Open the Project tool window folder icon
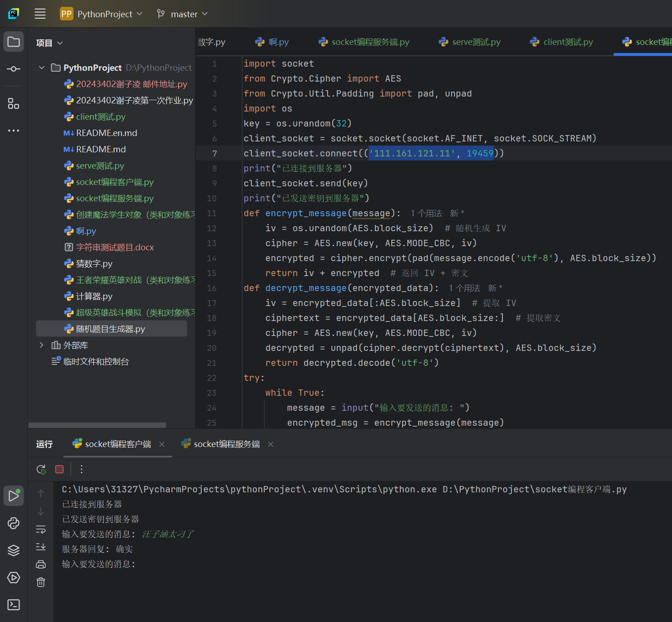 point(14,42)
